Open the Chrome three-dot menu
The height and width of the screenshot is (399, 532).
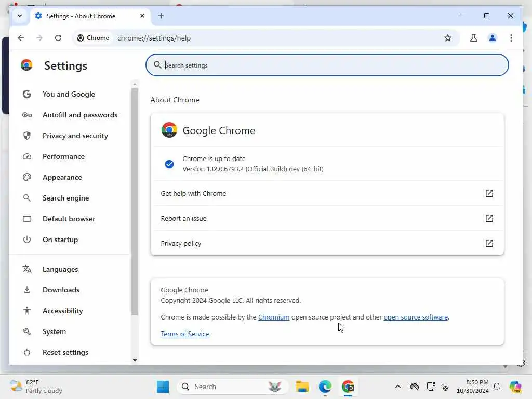511,38
